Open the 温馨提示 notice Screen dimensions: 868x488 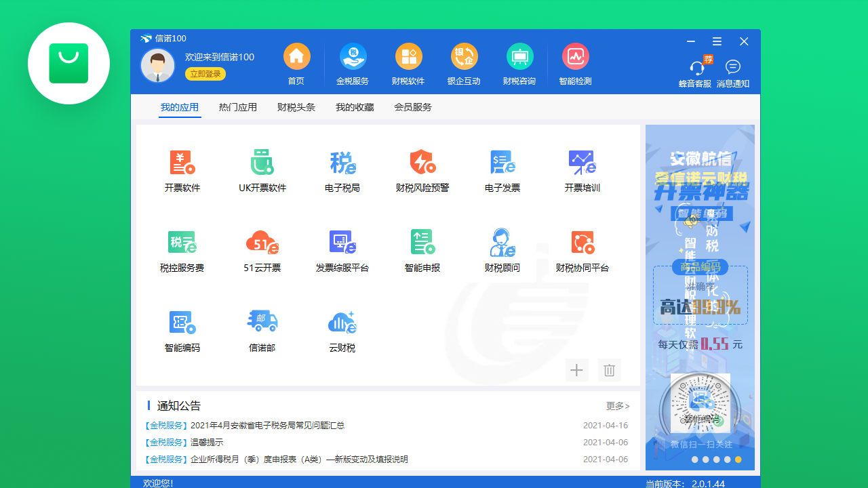[207, 443]
